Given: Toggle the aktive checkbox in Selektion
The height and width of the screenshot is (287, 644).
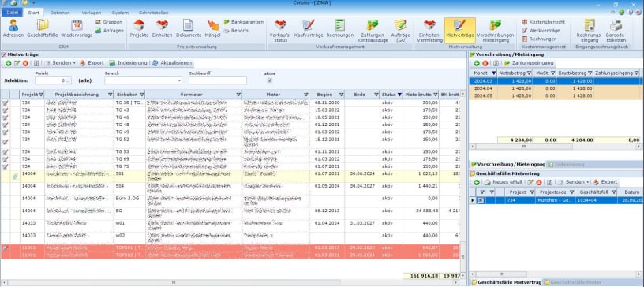Looking at the screenshot, I should tap(270, 80).
